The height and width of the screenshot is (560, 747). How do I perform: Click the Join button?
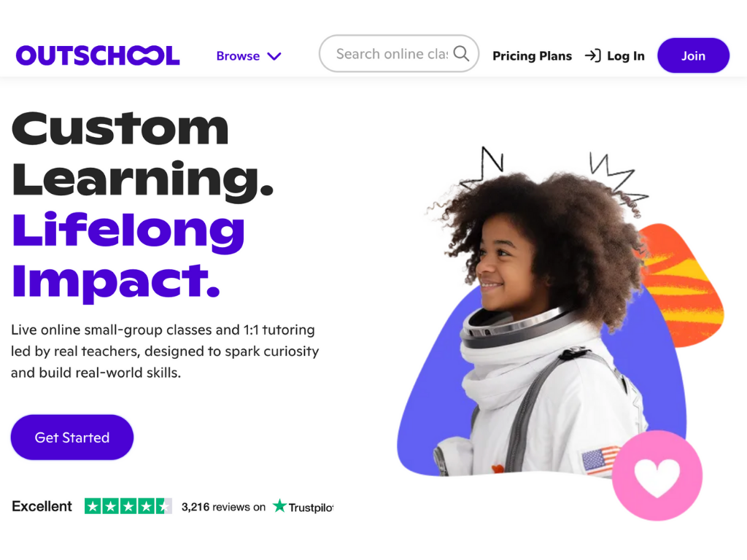[x=693, y=55]
